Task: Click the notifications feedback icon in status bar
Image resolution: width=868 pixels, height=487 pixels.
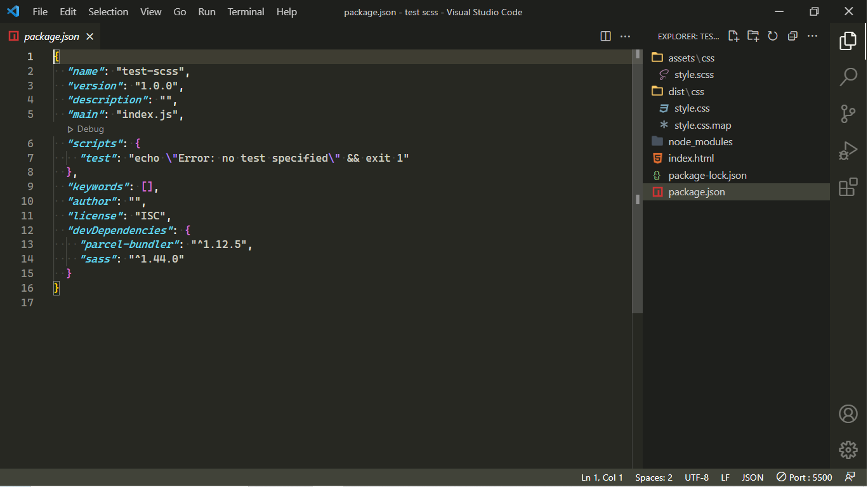Action: [850, 477]
